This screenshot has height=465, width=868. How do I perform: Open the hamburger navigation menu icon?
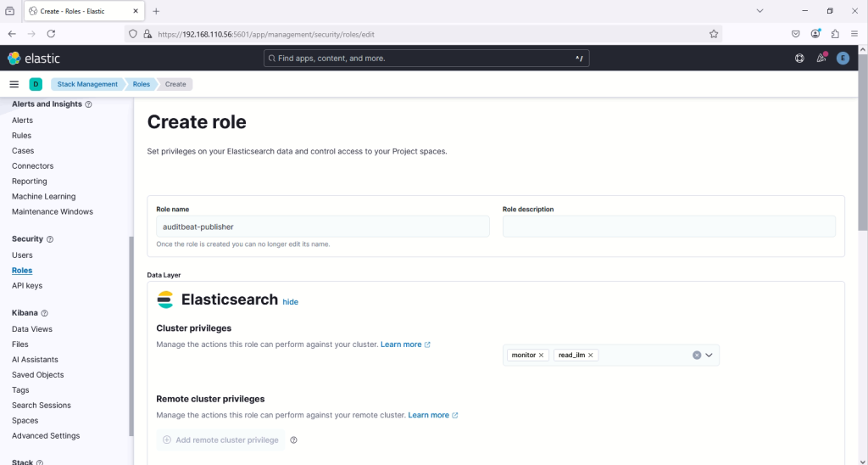click(14, 84)
